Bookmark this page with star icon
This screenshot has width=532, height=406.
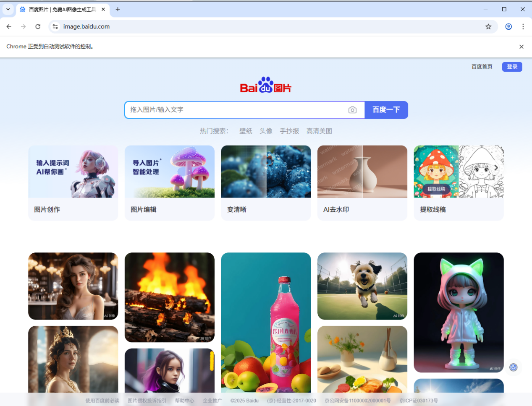[x=488, y=26]
